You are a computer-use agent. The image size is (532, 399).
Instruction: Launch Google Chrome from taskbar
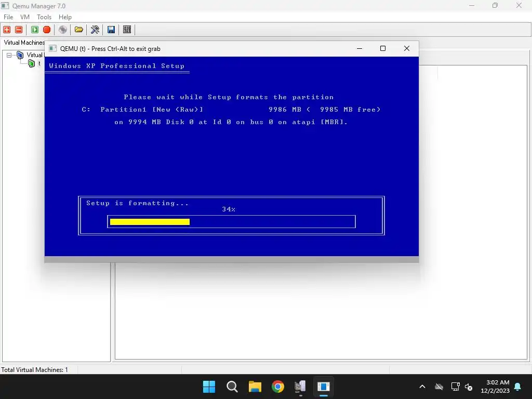pyautogui.click(x=278, y=387)
